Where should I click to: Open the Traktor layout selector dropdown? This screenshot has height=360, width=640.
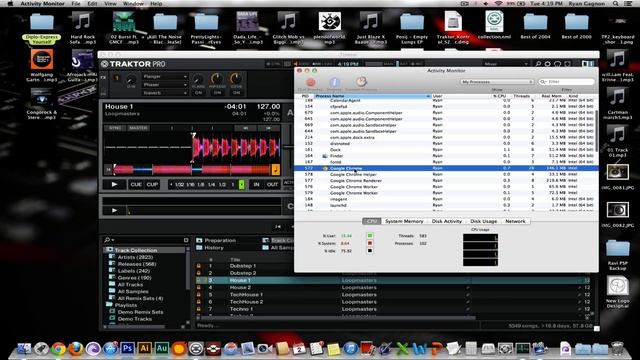505,64
